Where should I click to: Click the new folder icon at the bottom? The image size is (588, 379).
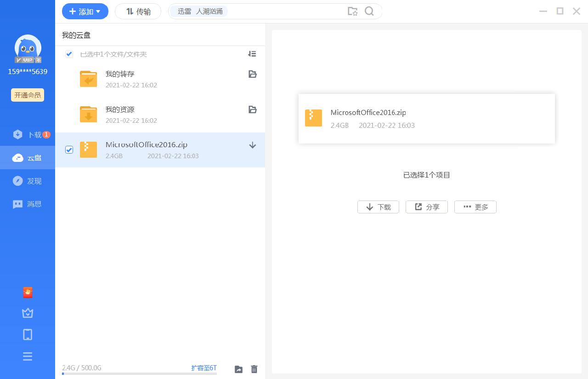pyautogui.click(x=238, y=369)
